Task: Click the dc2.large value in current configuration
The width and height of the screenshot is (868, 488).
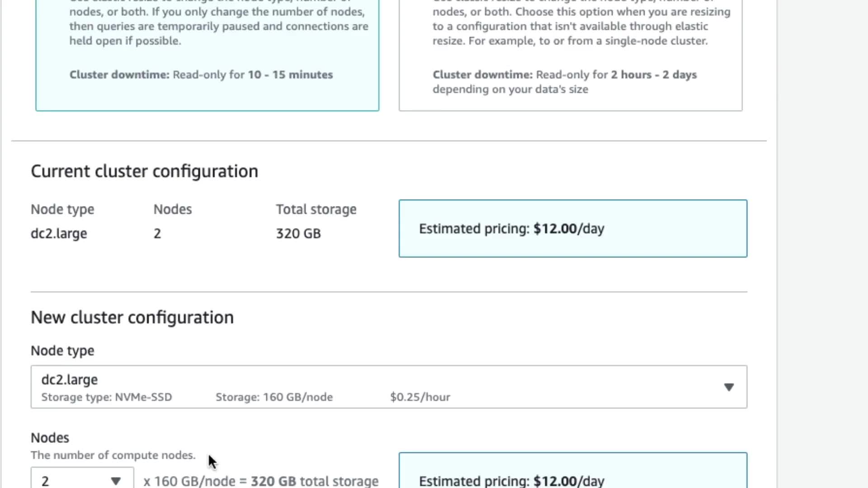Action: point(59,234)
